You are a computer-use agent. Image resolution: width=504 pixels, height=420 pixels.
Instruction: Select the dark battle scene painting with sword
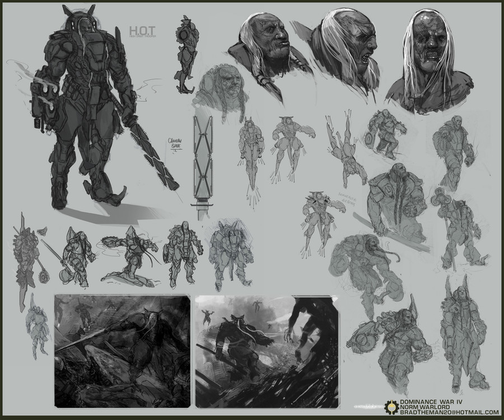click(123, 351)
